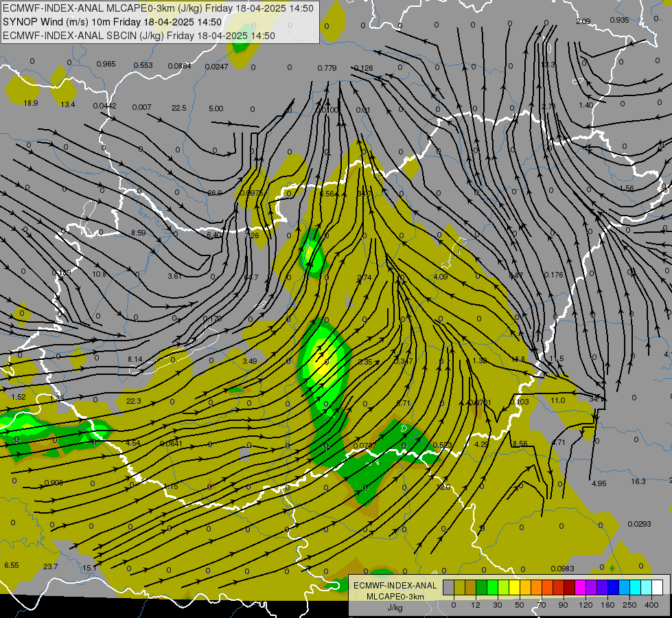Click the map value 0.779

coord(327,68)
